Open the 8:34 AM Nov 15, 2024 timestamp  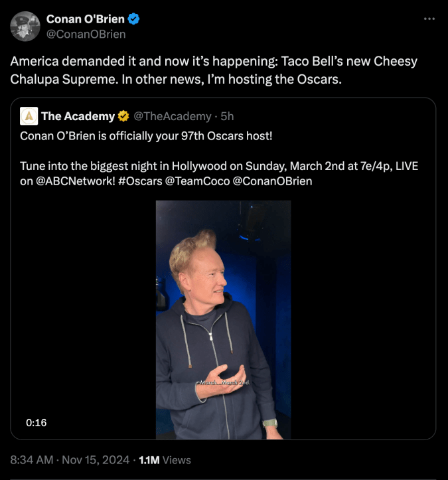70,459
